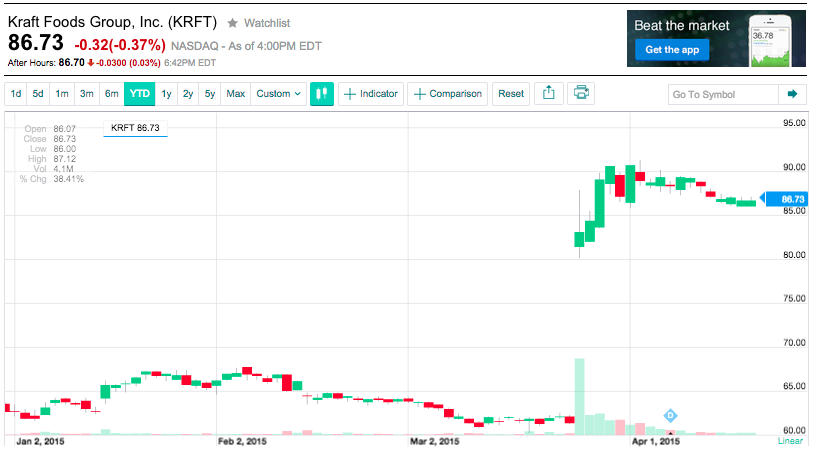Select the YTD range button
Screen dimensions: 819x454
pos(140,94)
